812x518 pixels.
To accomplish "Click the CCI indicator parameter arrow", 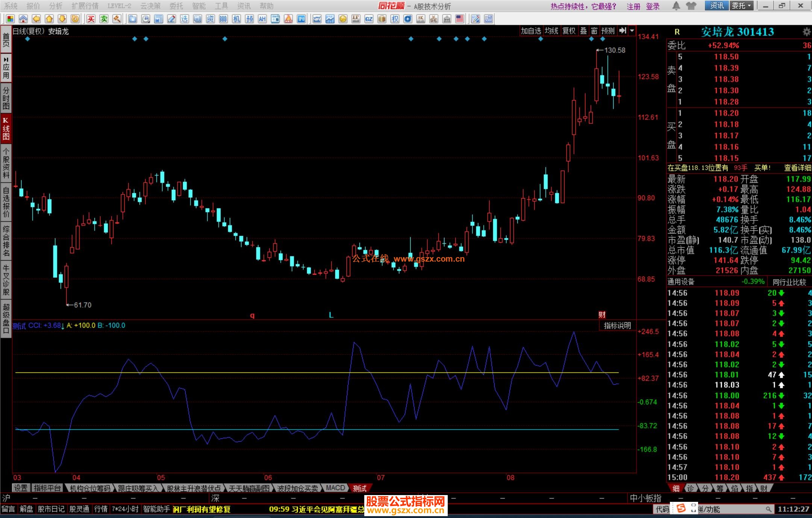I will point(63,326).
